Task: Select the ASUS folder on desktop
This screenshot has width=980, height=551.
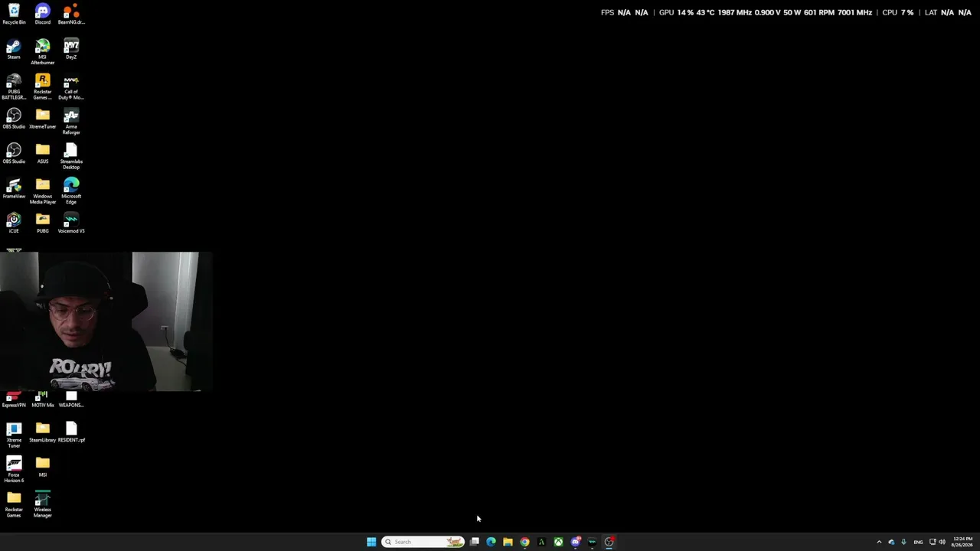Action: [43, 154]
